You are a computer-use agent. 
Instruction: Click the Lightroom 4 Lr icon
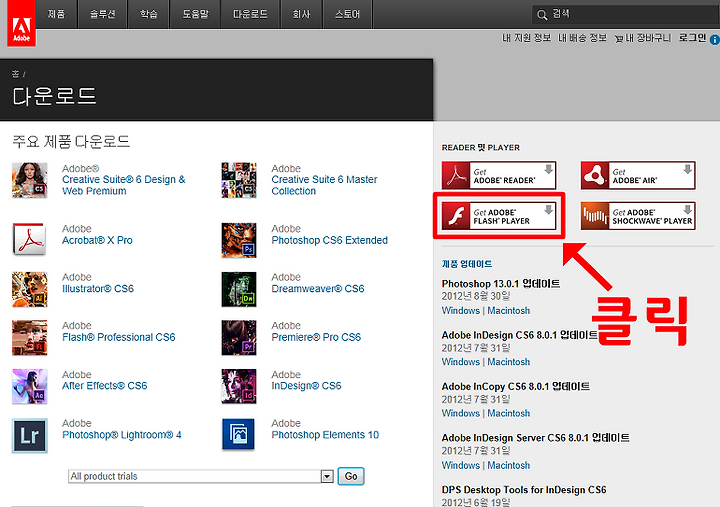pos(29,435)
